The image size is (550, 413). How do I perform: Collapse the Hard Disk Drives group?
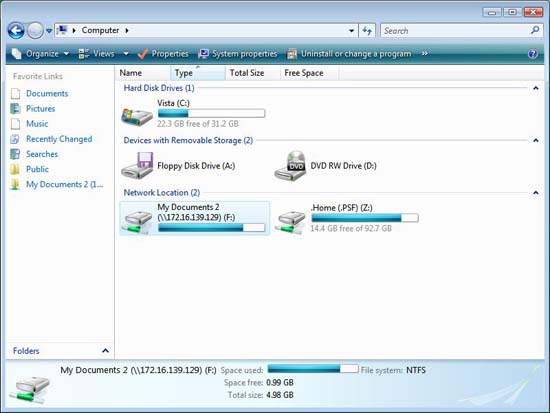536,88
